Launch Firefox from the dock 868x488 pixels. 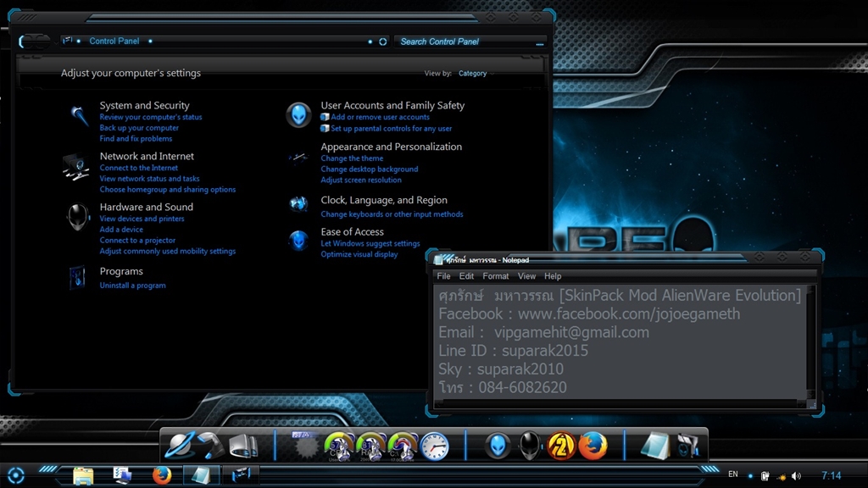click(593, 446)
